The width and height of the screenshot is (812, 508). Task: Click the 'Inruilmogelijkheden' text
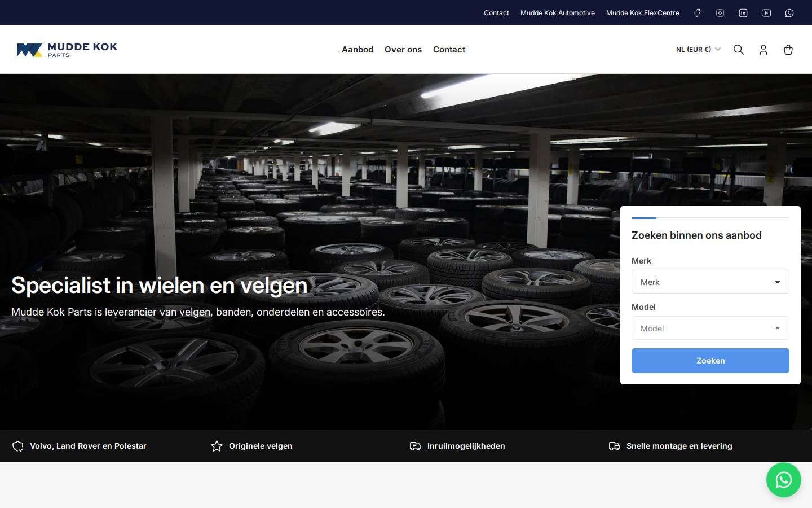tap(466, 446)
